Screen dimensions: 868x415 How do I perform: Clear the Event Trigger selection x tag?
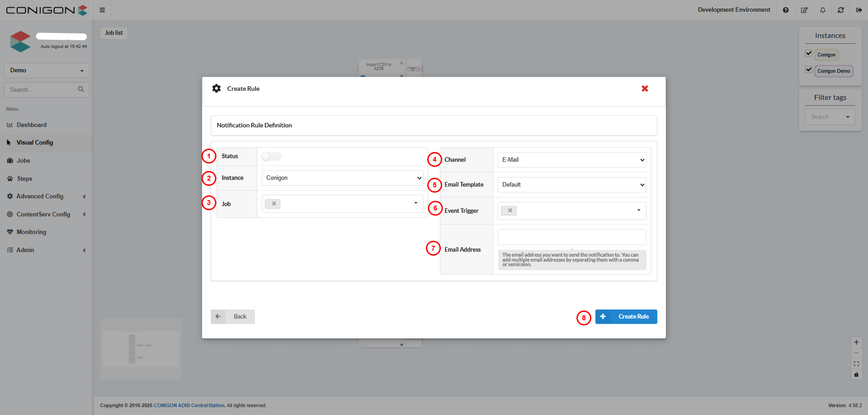(x=509, y=210)
